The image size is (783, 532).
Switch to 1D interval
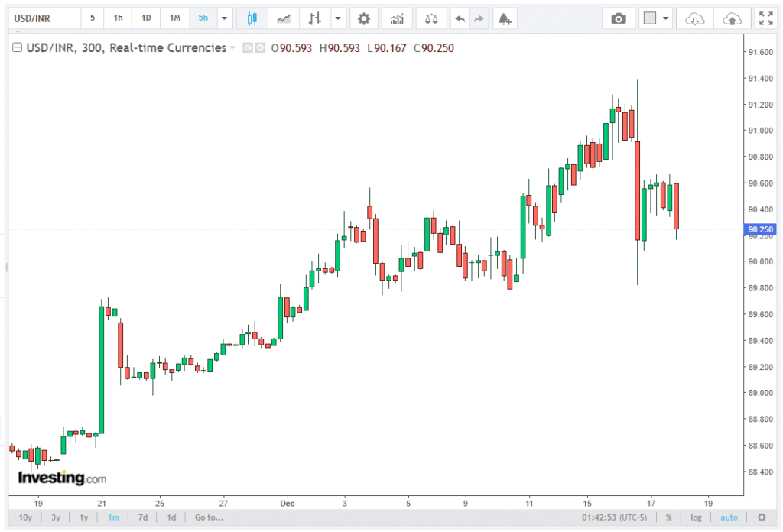coord(146,18)
